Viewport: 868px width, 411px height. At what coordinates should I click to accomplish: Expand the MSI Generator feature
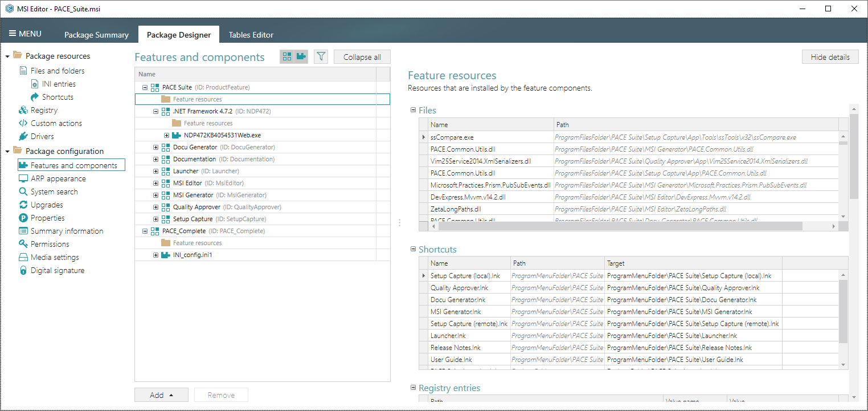(x=155, y=195)
